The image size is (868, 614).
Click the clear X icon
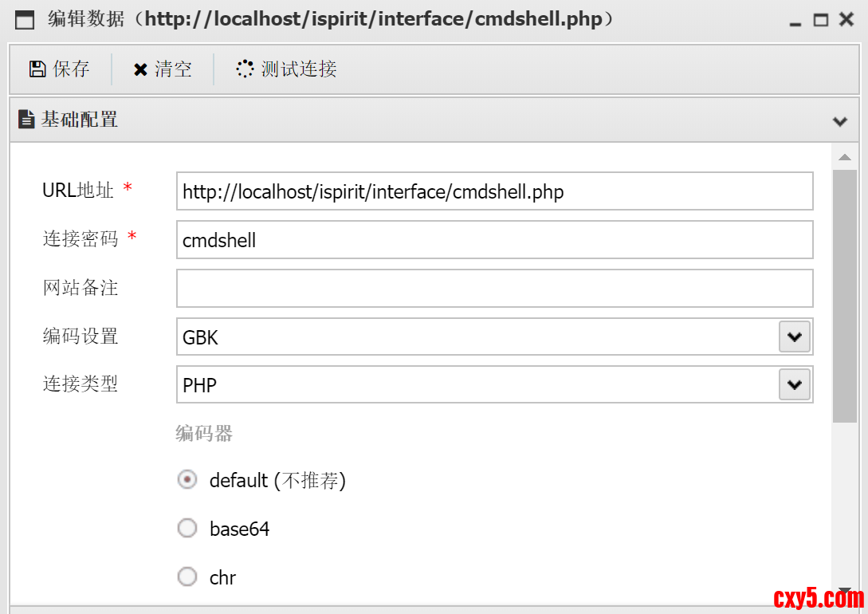140,69
